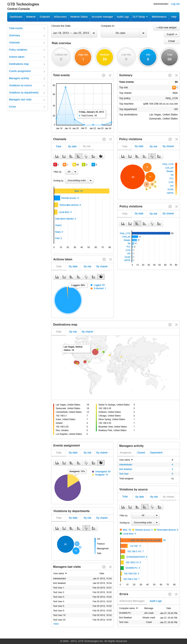Select horizontal bar chart in Violations by source
The width and height of the screenshot is (187, 644).
(137, 507)
